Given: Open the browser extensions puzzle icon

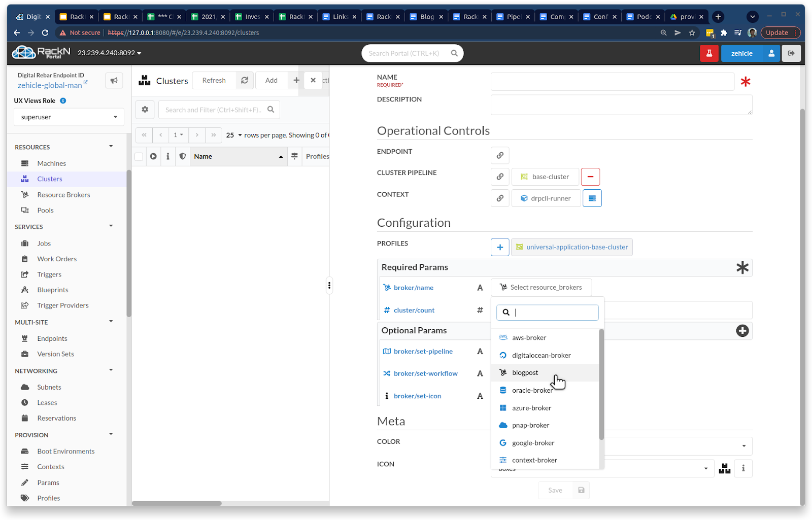Looking at the screenshot, I should pos(724,32).
